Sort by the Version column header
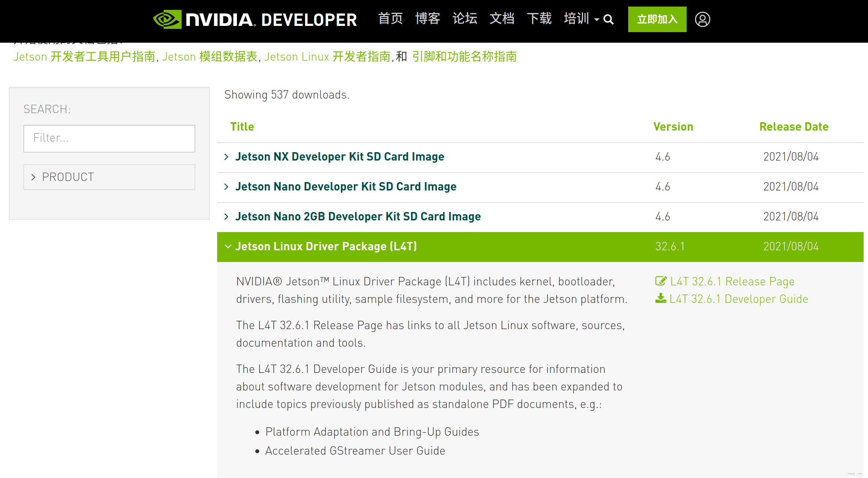The image size is (868, 478). 673,127
